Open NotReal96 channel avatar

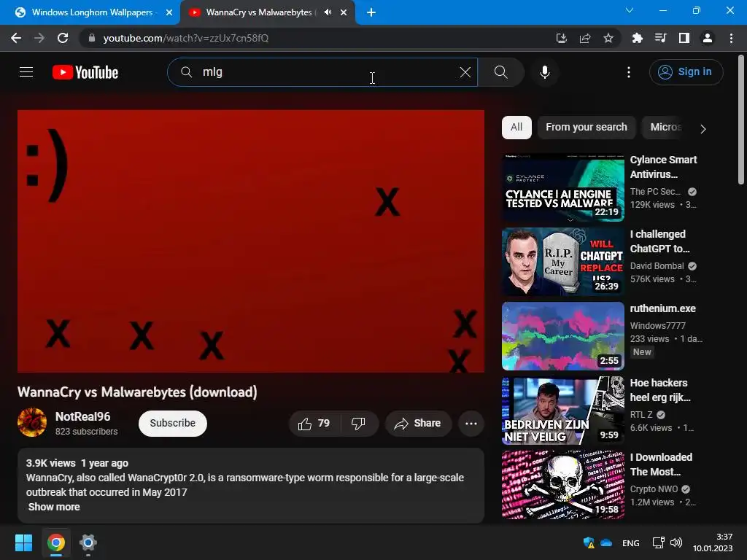pyautogui.click(x=32, y=422)
